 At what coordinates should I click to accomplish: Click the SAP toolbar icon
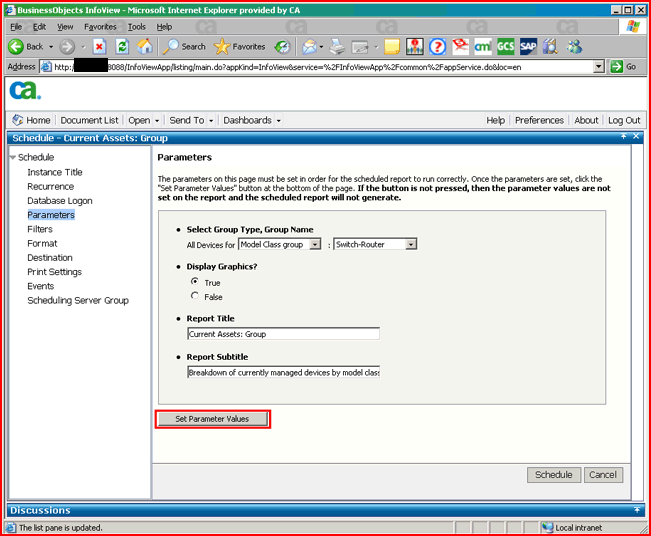pyautogui.click(x=527, y=46)
